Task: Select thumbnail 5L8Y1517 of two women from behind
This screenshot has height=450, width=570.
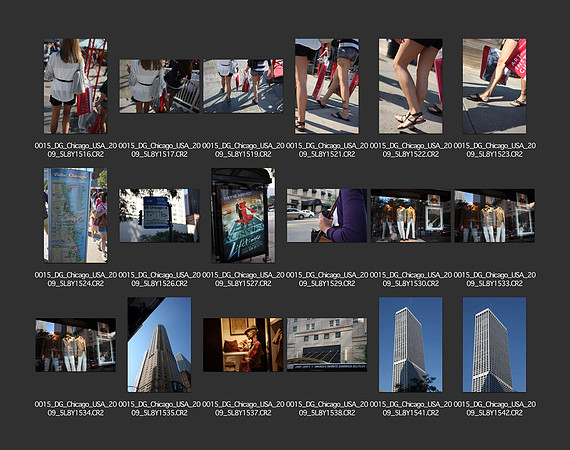Action: pyautogui.click(x=159, y=86)
